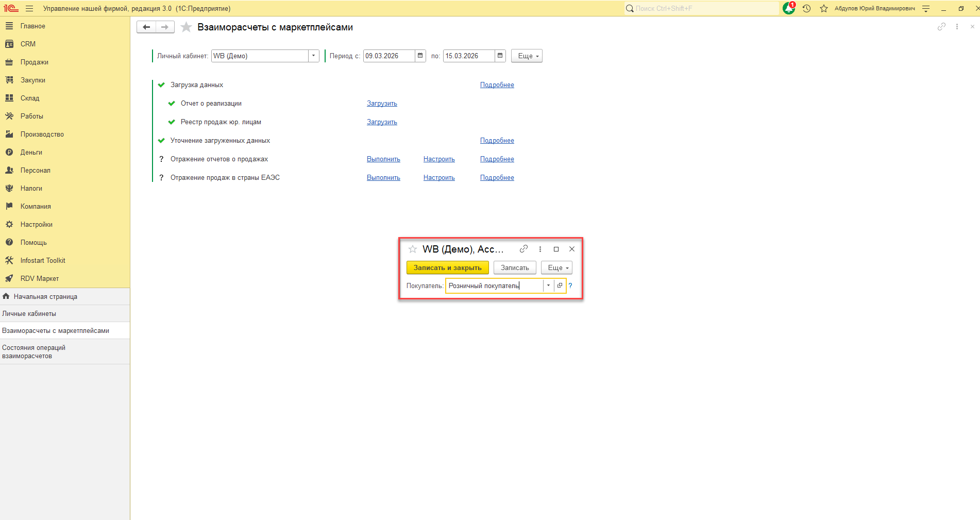The image size is (980, 520).
Task: Click Записать и закрыть button
Action: 447,267
